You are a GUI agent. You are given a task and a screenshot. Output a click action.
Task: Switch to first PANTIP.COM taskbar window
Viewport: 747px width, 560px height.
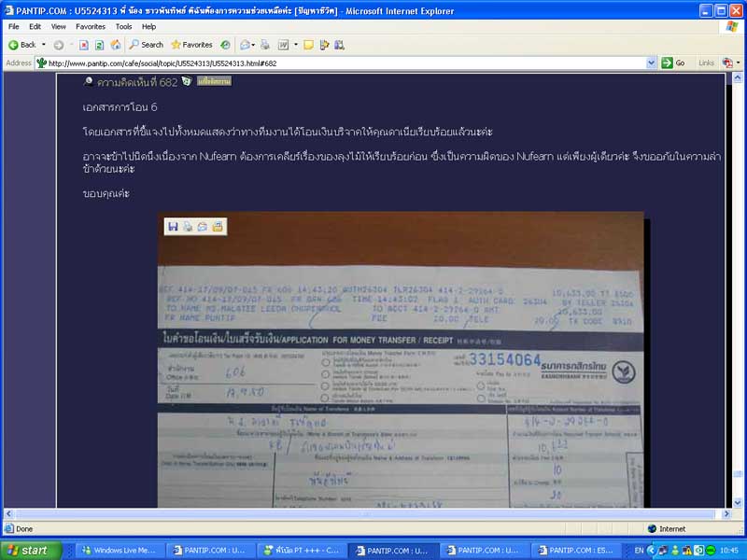tap(211, 550)
